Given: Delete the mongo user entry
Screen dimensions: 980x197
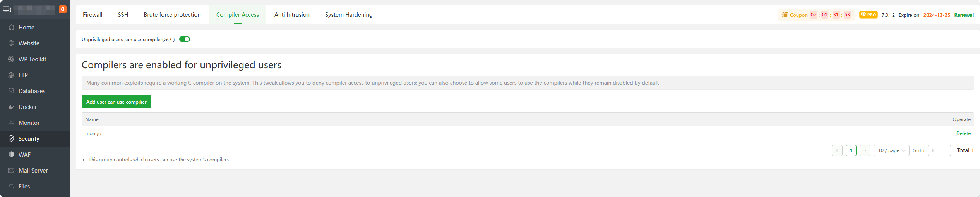Looking at the screenshot, I should tap(963, 133).
